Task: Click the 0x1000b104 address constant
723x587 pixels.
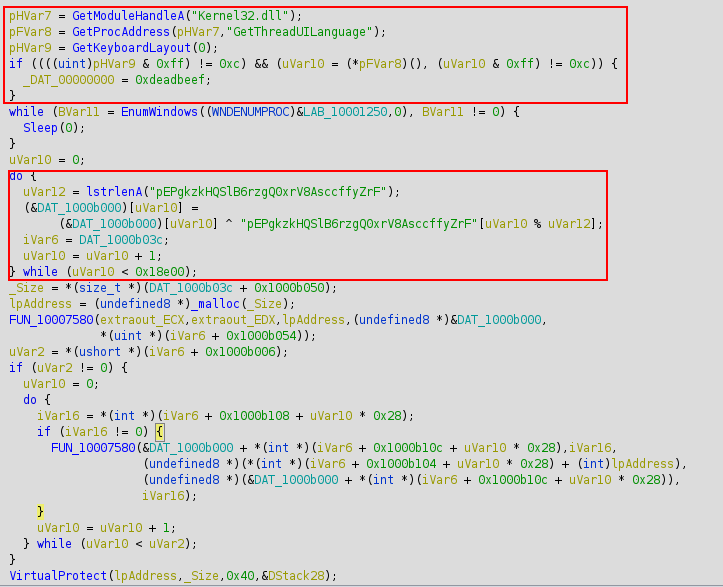Action: pyautogui.click(x=401, y=464)
